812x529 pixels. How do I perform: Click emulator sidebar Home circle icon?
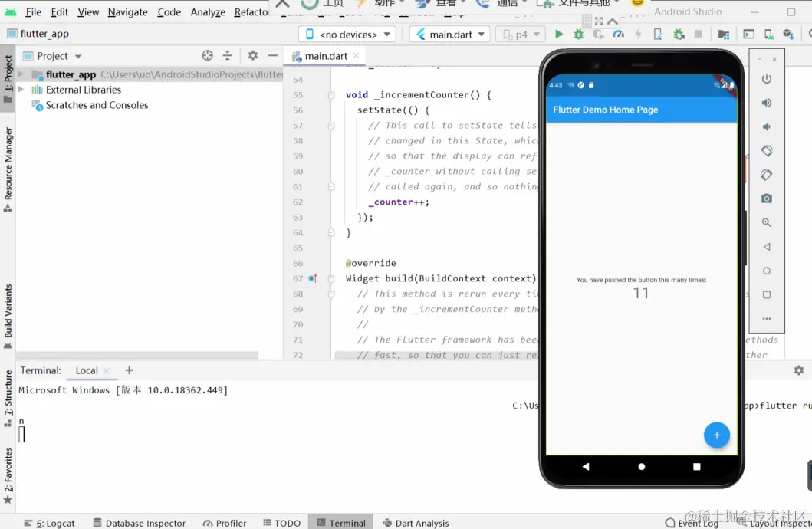click(x=767, y=271)
